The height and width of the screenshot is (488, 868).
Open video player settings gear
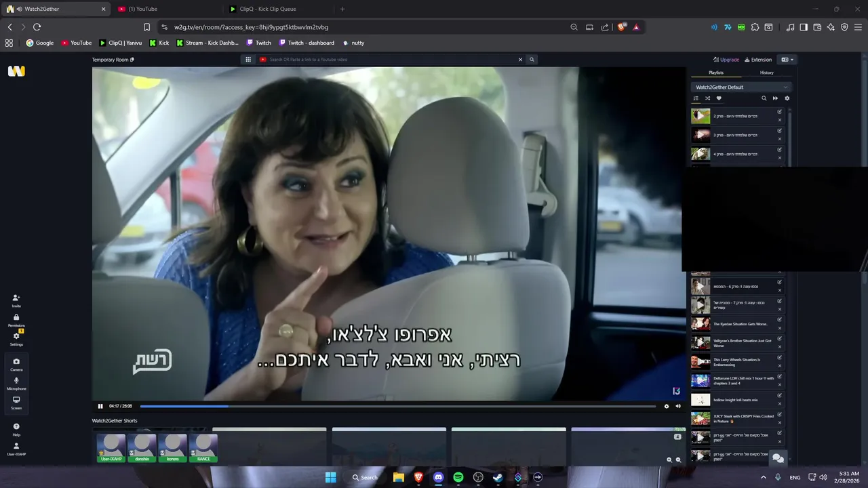666,406
